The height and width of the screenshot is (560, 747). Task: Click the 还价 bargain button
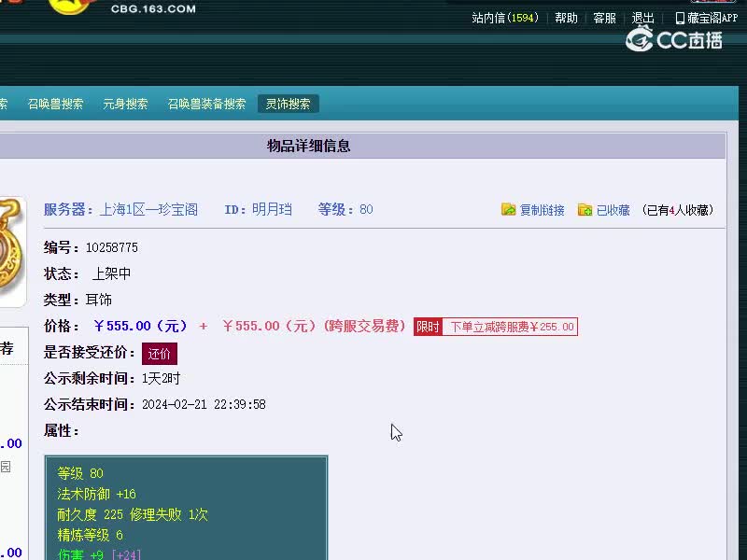pyautogui.click(x=160, y=354)
